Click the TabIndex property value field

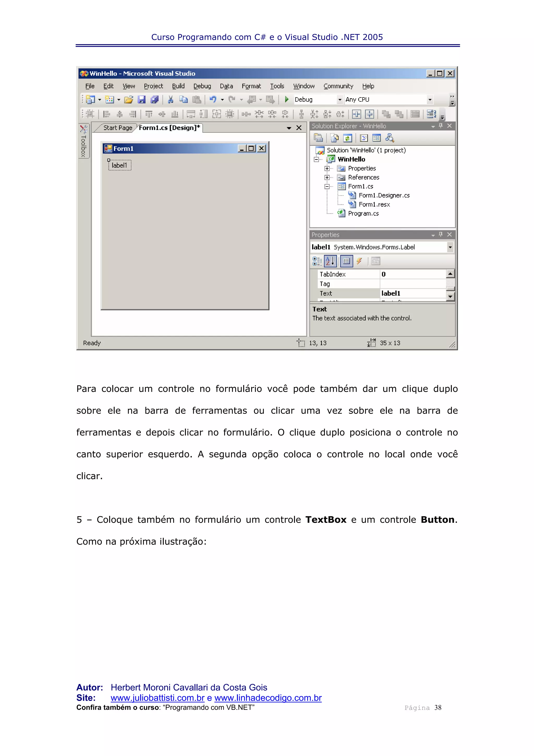pos(413,274)
